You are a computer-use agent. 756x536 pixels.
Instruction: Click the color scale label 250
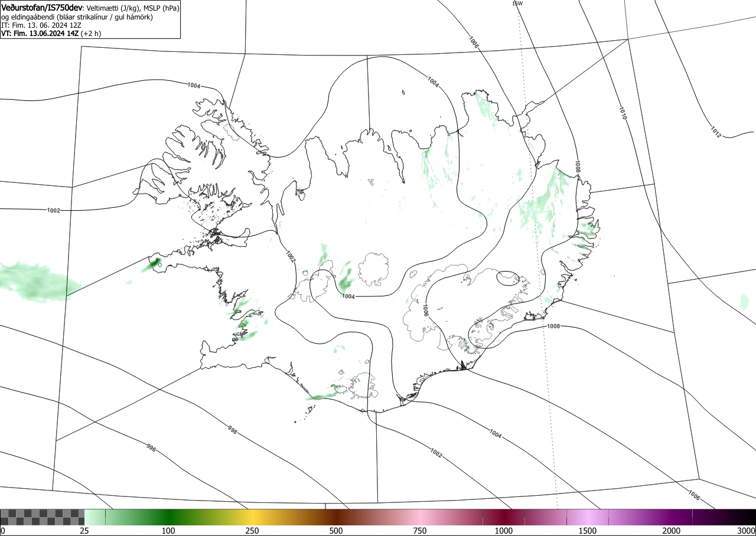pos(252,531)
